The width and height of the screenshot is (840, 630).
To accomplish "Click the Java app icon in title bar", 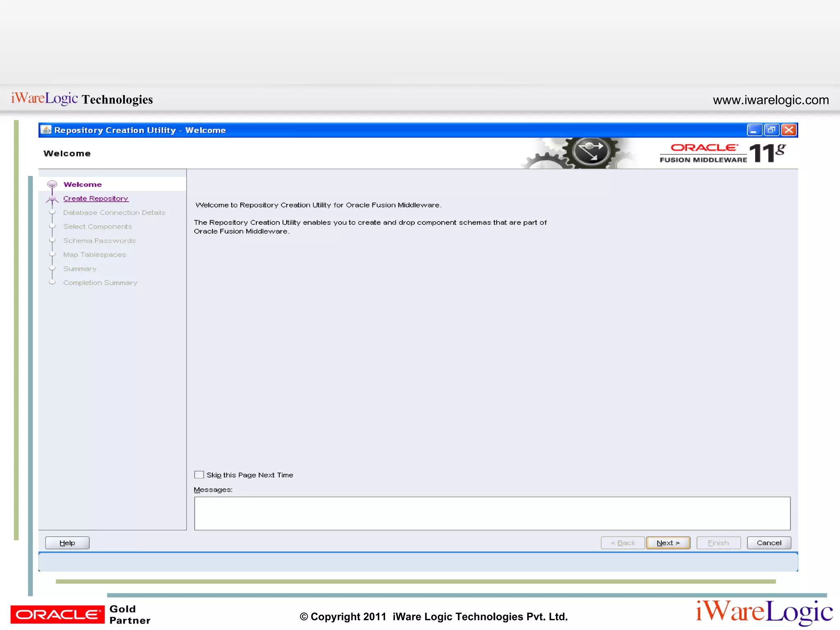I will pyautogui.click(x=46, y=130).
